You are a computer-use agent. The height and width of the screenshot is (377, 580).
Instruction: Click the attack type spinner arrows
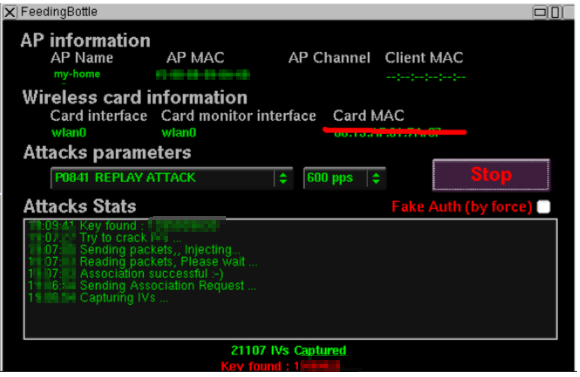pos(283,178)
